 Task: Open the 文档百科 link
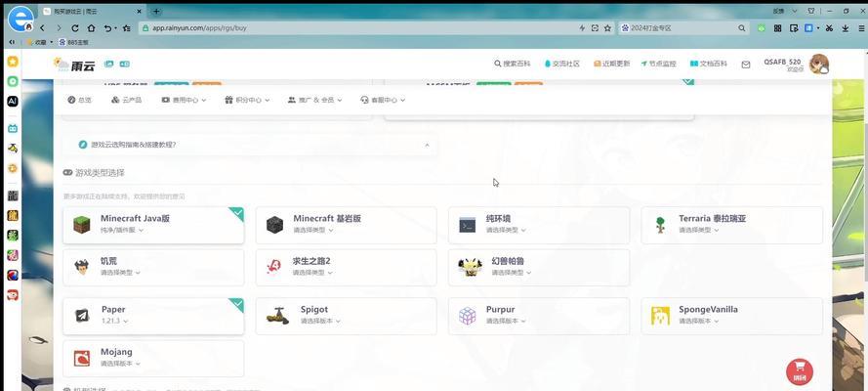click(709, 65)
